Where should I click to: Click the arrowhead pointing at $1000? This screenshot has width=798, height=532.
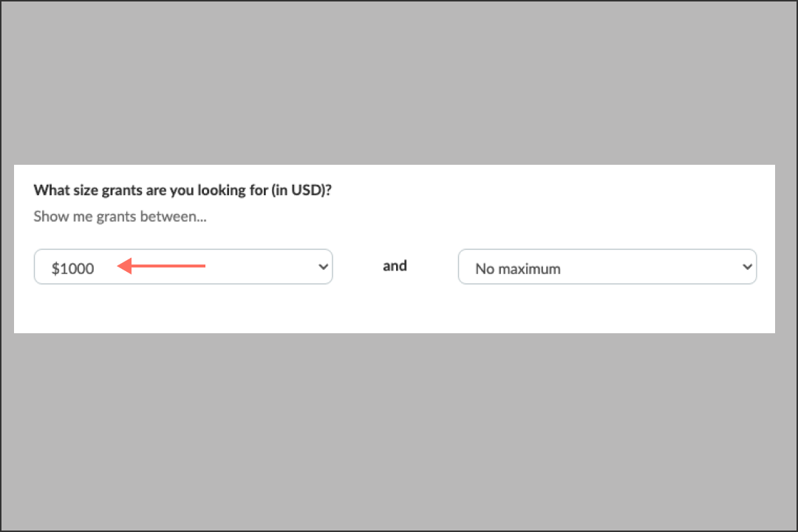(x=126, y=265)
